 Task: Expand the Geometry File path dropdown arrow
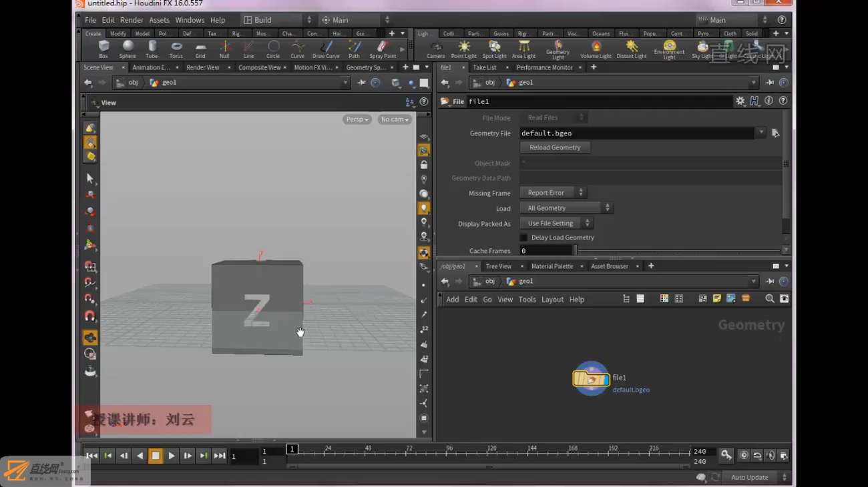pyautogui.click(x=761, y=133)
